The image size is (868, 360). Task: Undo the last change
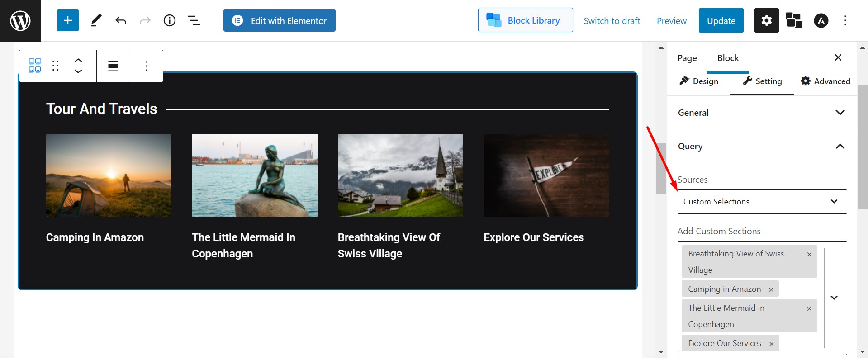(x=121, y=21)
